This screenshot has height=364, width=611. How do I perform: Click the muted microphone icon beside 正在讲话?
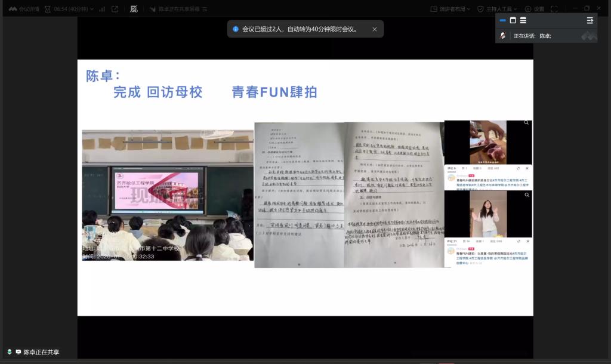[x=503, y=36]
